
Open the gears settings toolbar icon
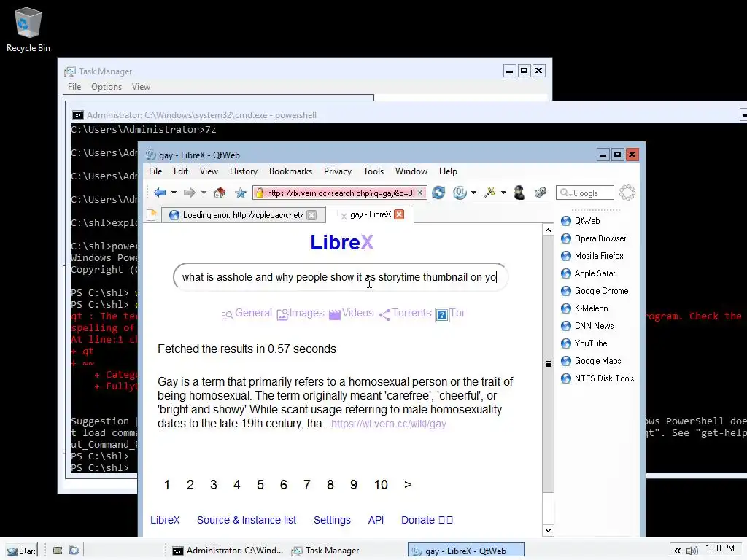tap(541, 192)
